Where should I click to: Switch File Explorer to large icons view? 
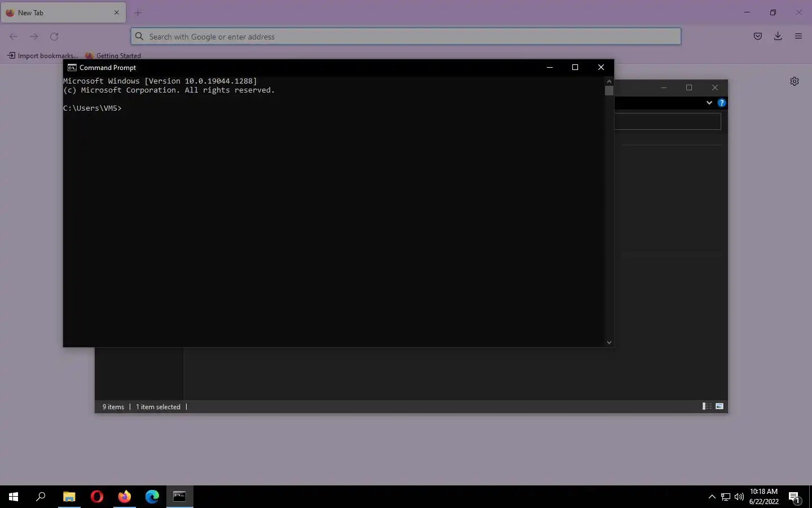point(720,406)
